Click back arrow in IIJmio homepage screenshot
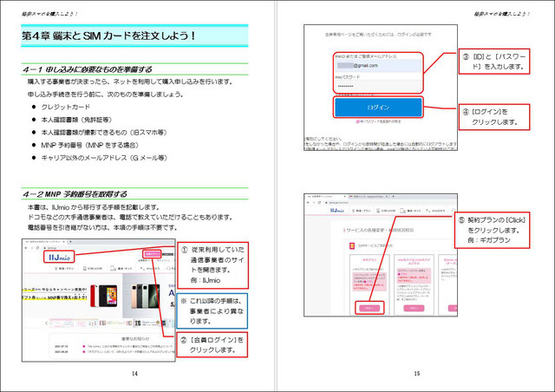Image resolution: width=555 pixels, height=392 pixels. tap(26, 247)
